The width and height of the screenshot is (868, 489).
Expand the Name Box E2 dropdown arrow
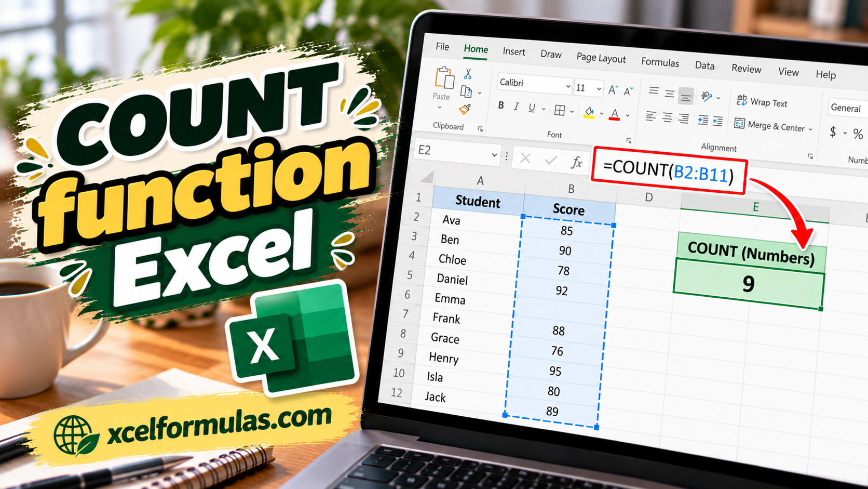pyautogui.click(x=494, y=155)
